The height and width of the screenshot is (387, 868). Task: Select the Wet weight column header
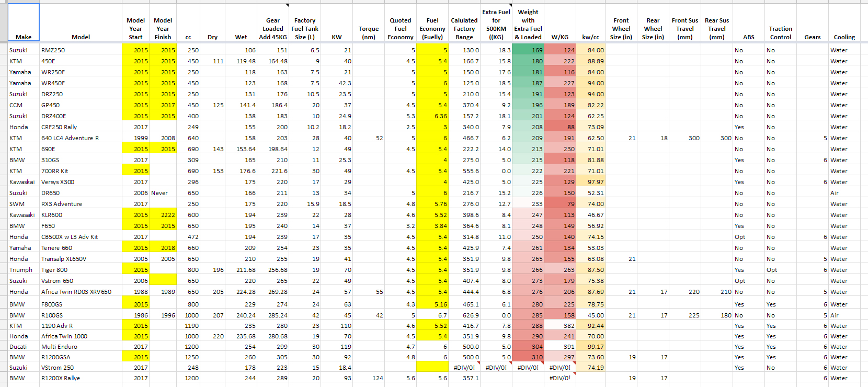[x=241, y=22]
